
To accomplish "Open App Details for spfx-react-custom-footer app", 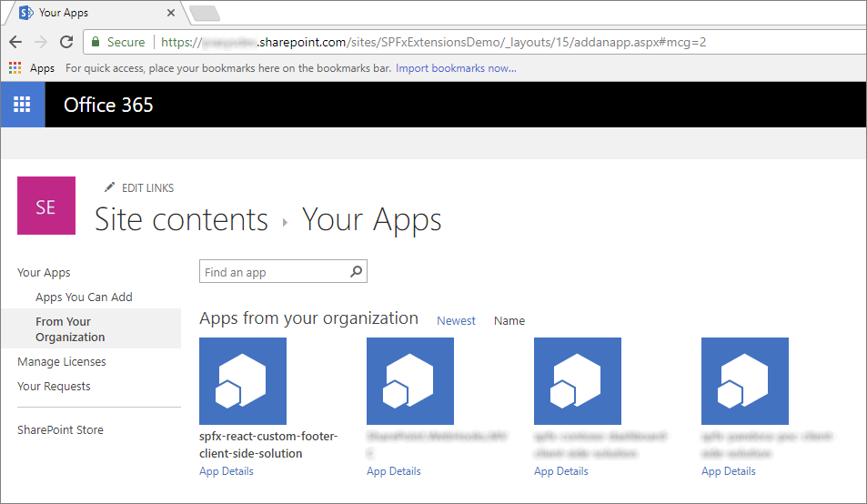I will pos(227,471).
